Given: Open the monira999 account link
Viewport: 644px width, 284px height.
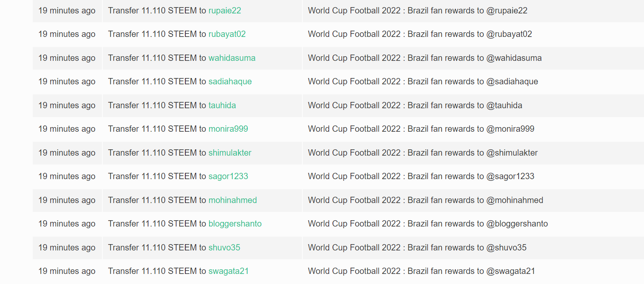Looking at the screenshot, I should tap(228, 129).
